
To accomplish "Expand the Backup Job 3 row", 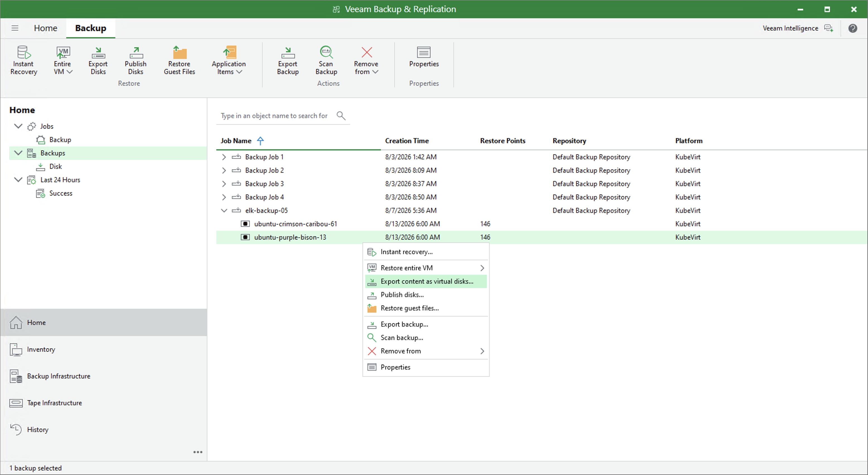I will 224,184.
